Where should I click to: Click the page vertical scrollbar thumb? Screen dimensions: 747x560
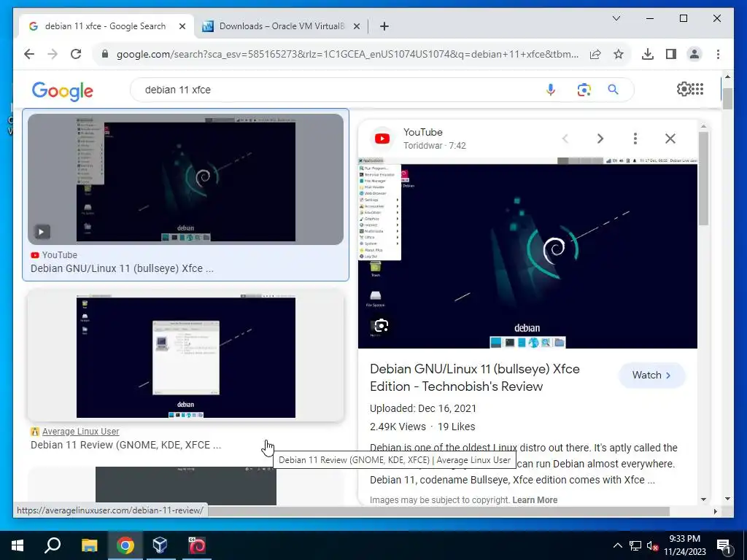pos(727,98)
